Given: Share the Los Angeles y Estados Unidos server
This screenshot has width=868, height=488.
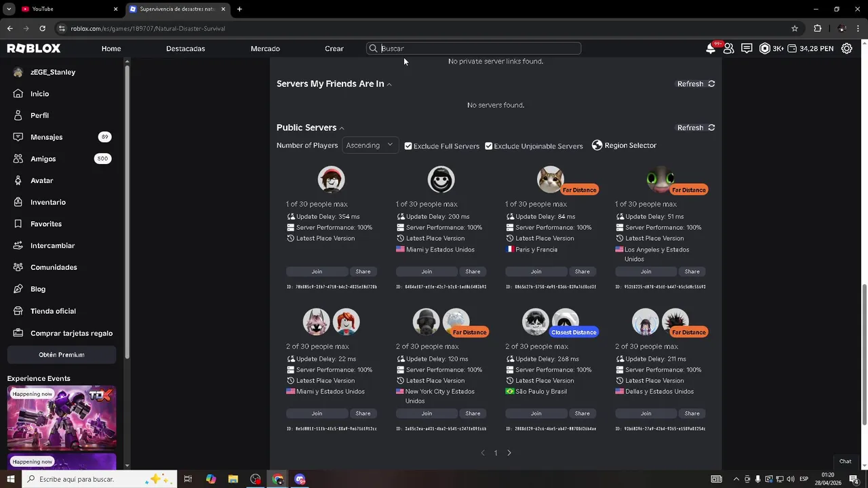Looking at the screenshot, I should 692,271.
